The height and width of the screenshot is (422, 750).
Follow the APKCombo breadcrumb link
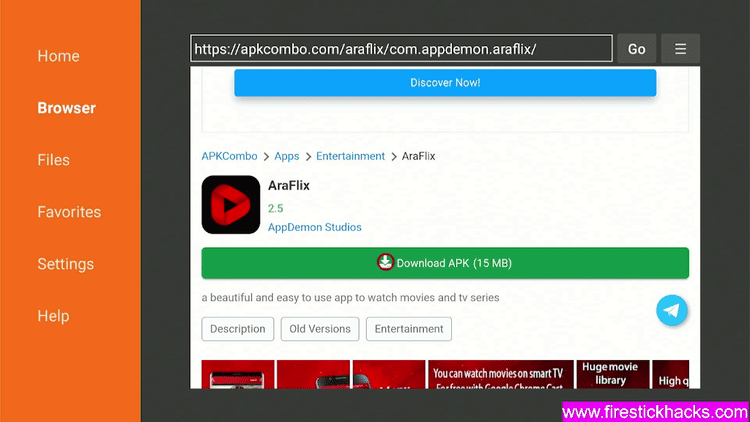click(229, 156)
